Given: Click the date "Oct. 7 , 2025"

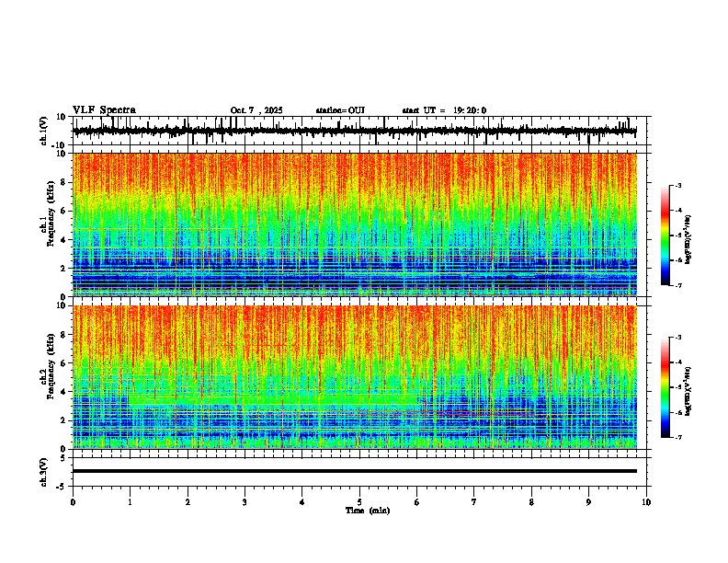Looking at the screenshot, I should point(256,110).
